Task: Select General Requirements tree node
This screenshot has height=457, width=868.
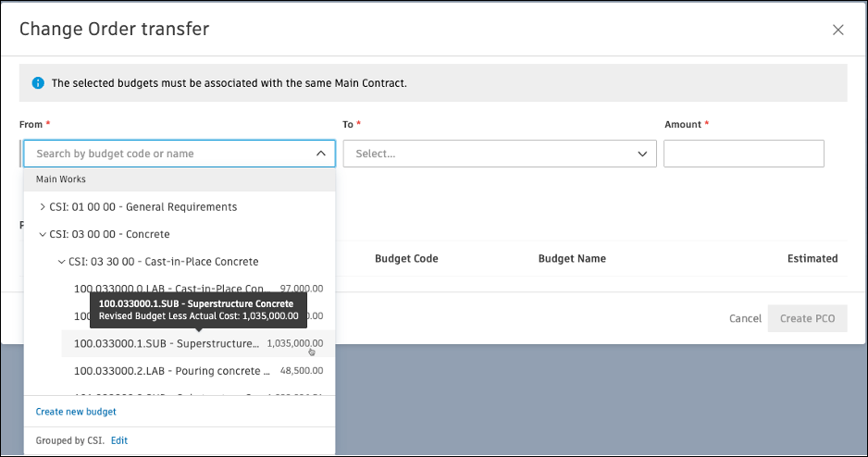Action: coord(143,207)
